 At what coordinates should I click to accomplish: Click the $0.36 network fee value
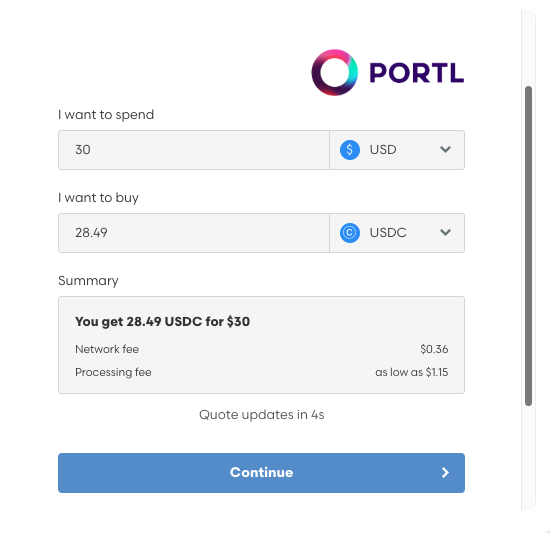click(434, 349)
